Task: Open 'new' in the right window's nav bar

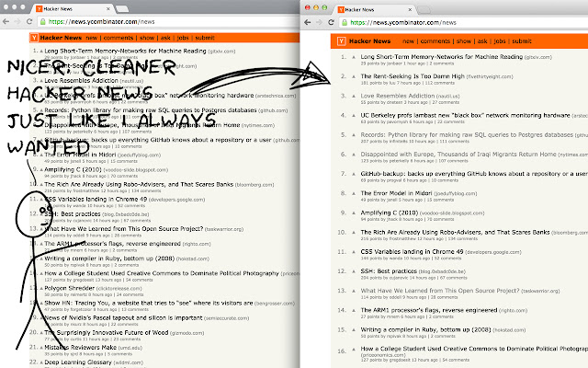Action: point(408,41)
